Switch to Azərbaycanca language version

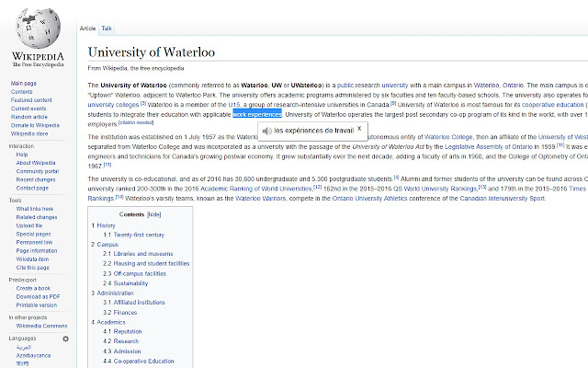33,355
